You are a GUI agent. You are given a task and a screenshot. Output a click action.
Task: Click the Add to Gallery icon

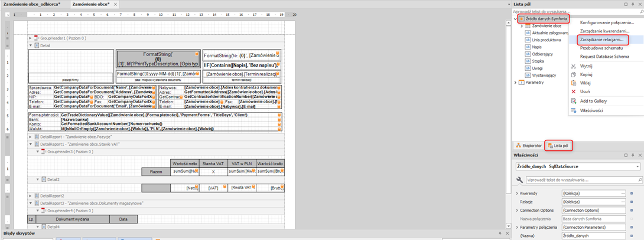pos(573,101)
